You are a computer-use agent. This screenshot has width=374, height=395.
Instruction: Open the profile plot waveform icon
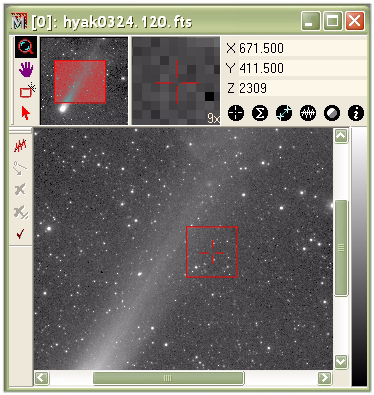tap(308, 113)
